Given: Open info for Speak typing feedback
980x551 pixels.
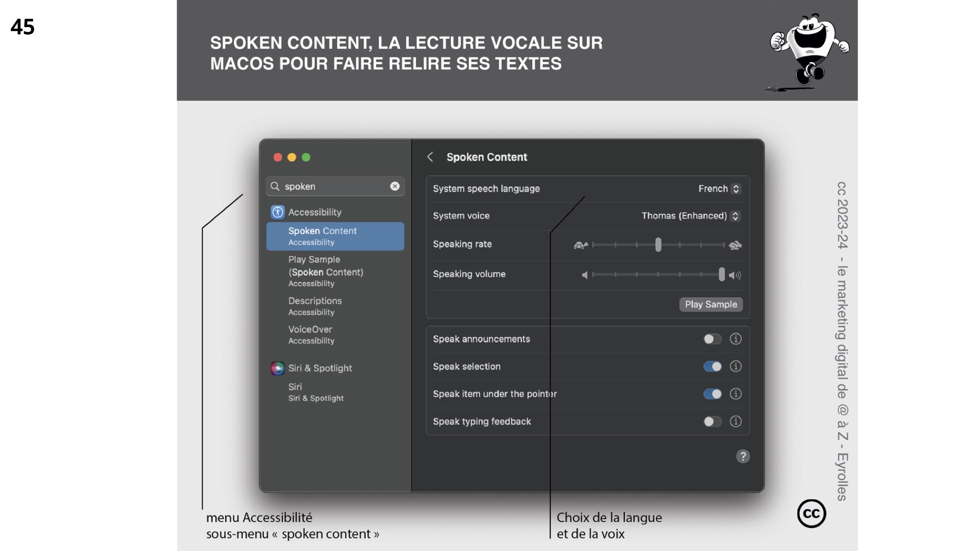Looking at the screenshot, I should (x=736, y=421).
